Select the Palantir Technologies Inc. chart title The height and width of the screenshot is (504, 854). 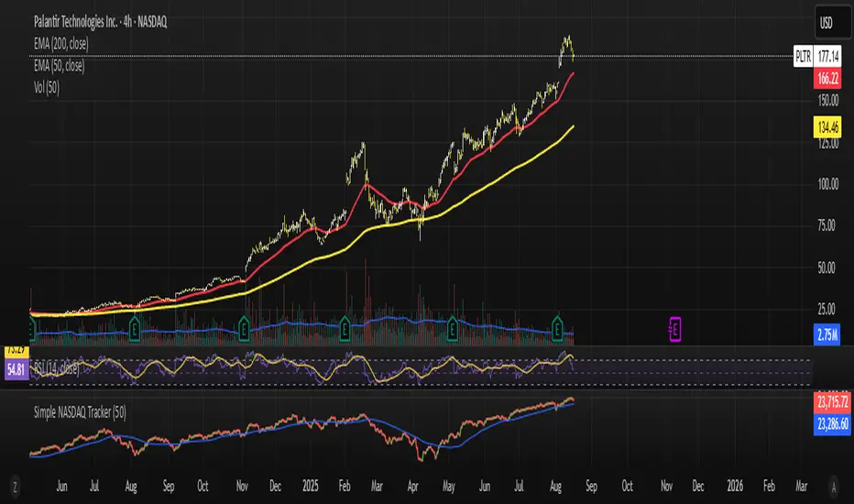coord(100,22)
